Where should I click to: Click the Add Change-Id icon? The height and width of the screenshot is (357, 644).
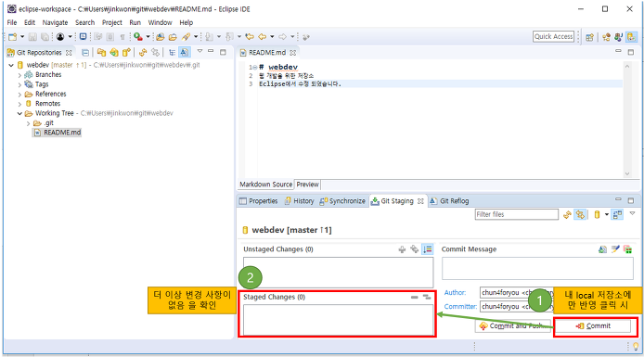pyautogui.click(x=627, y=249)
